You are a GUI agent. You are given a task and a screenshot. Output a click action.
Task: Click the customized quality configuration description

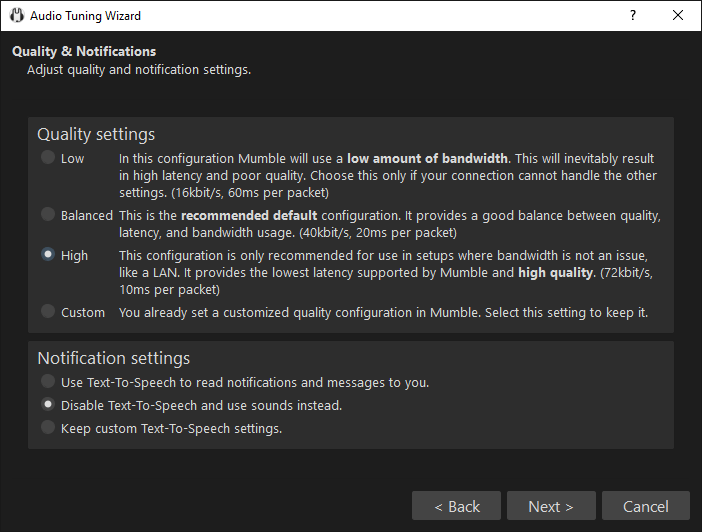(x=383, y=312)
